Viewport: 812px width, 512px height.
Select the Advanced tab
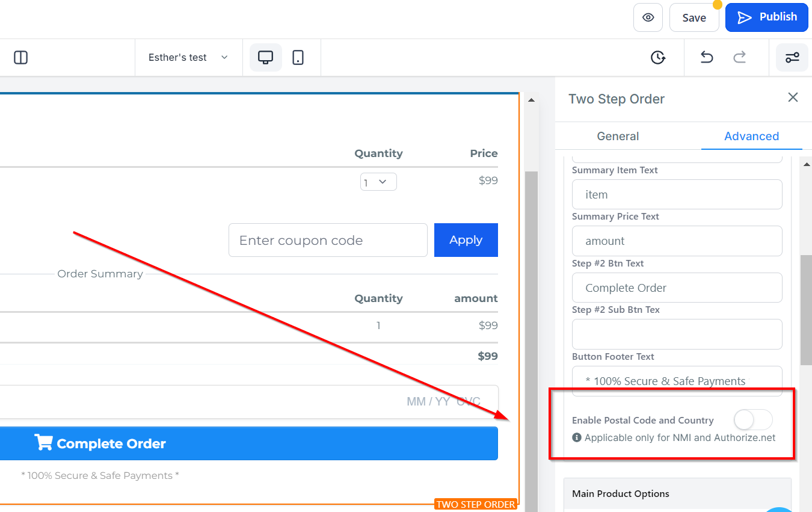click(751, 136)
